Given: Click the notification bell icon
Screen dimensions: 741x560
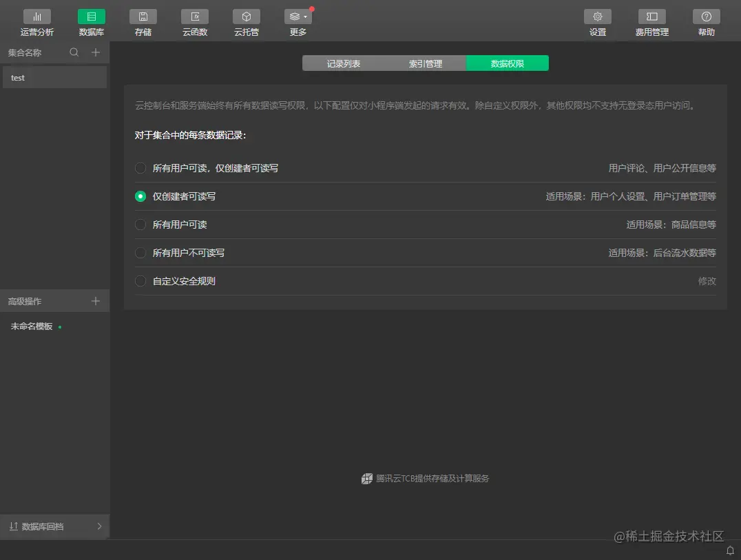Looking at the screenshot, I should (x=730, y=550).
